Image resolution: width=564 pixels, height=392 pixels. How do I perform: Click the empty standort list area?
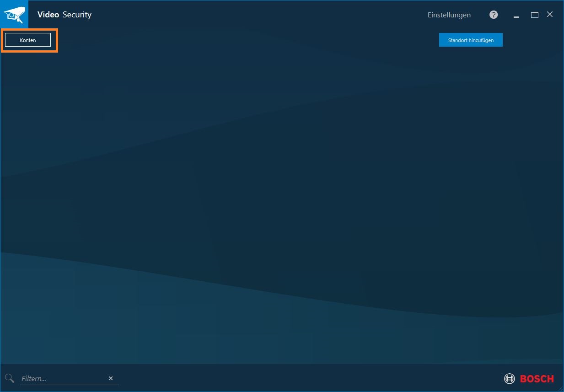pyautogui.click(x=282, y=206)
